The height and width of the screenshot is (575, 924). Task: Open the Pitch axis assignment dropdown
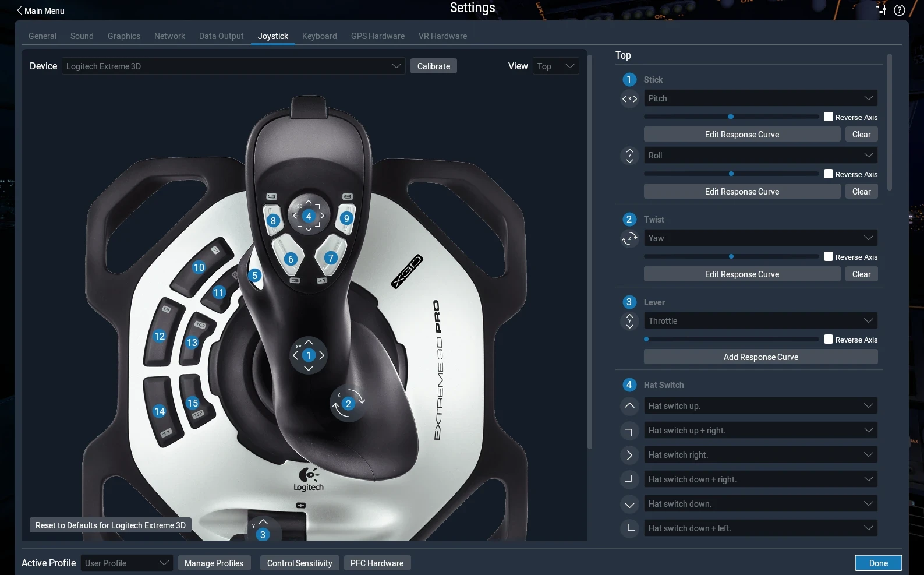pyautogui.click(x=761, y=98)
